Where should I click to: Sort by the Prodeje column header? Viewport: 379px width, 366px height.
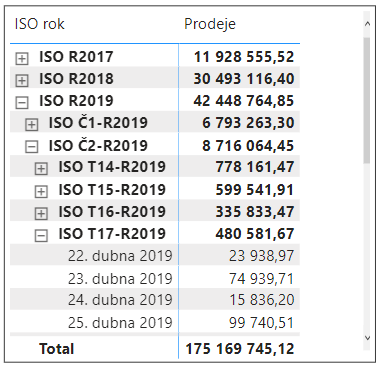point(210,24)
